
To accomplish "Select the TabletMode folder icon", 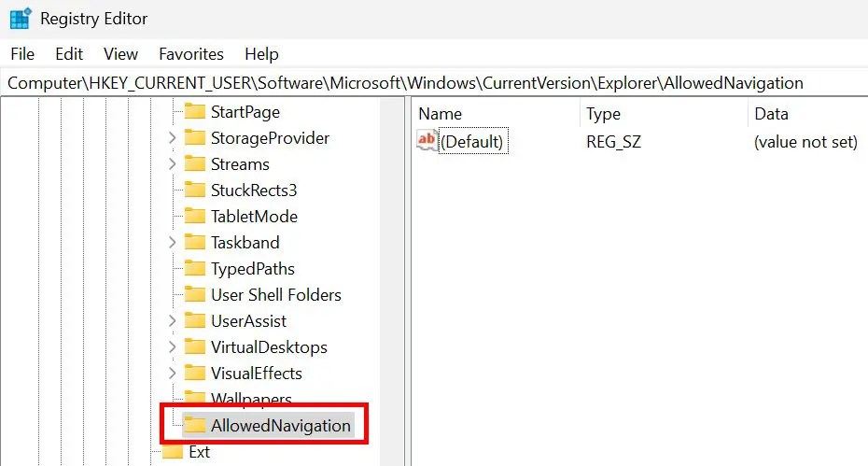I will pos(194,216).
